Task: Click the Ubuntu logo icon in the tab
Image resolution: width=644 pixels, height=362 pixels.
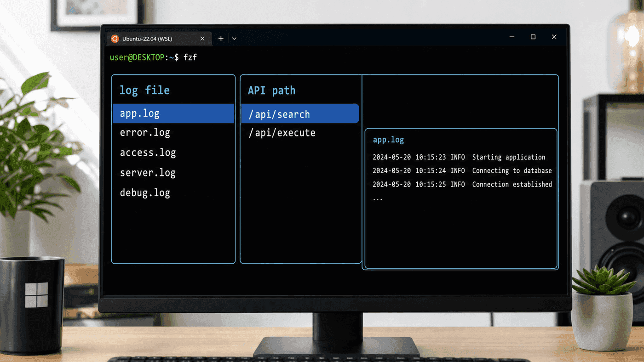Action: tap(115, 39)
